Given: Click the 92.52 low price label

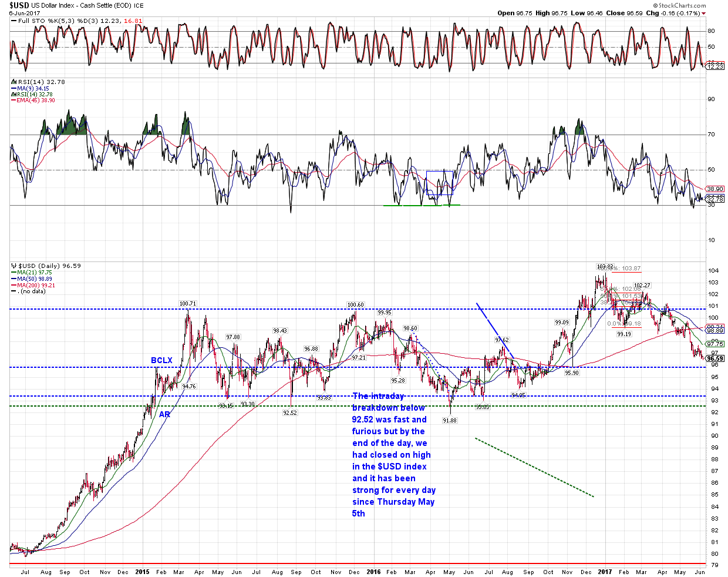Looking at the screenshot, I should [289, 412].
